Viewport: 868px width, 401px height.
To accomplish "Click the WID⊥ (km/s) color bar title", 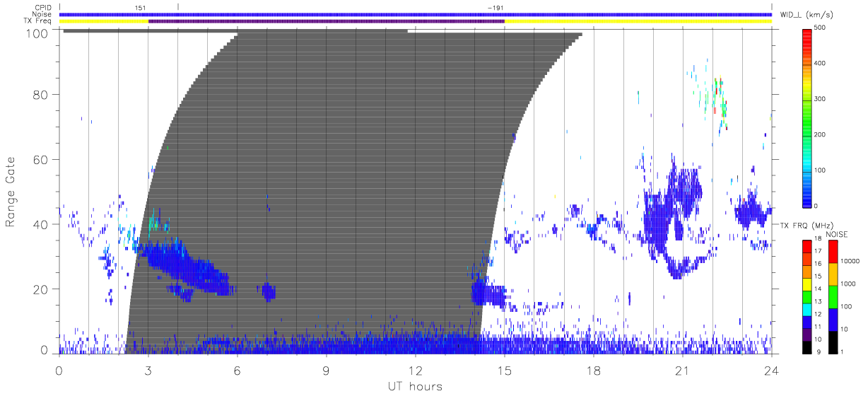I will [x=807, y=14].
